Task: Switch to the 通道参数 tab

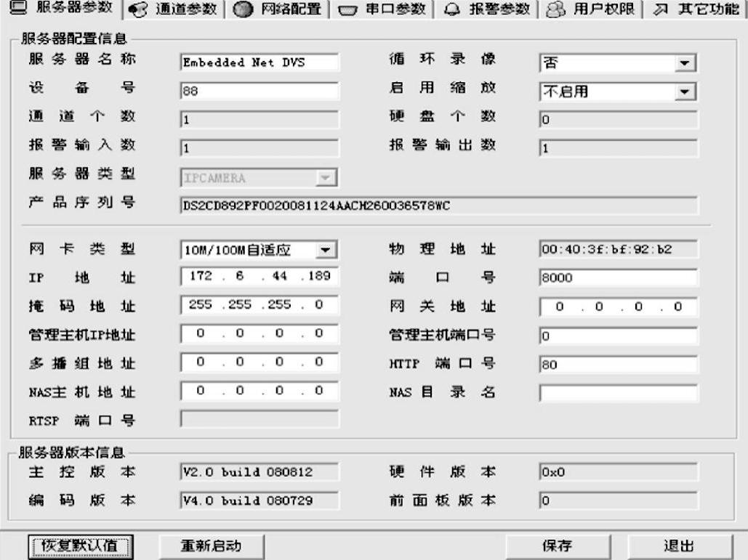Action: click(174, 9)
